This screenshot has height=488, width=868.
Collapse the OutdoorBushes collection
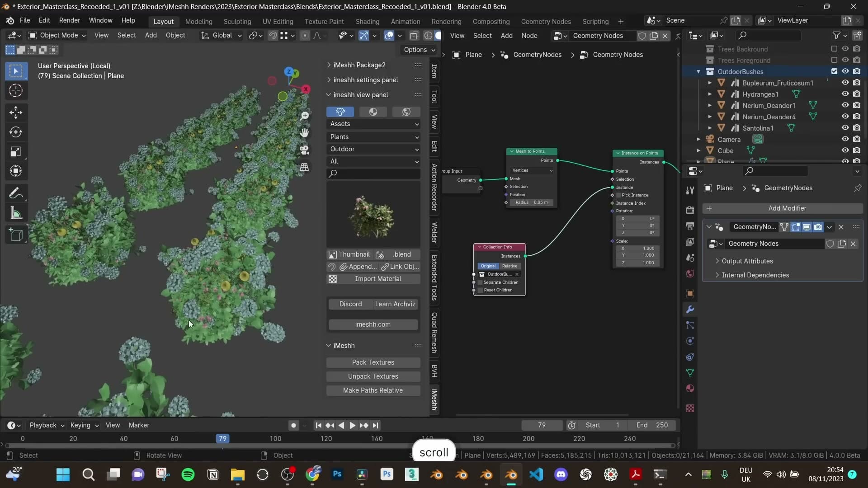(x=698, y=71)
